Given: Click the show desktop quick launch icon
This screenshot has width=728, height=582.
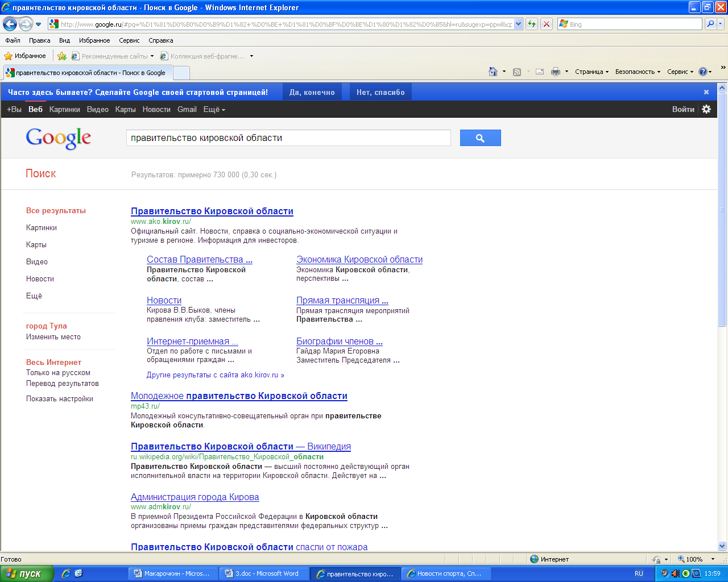Looking at the screenshot, I should [x=78, y=573].
